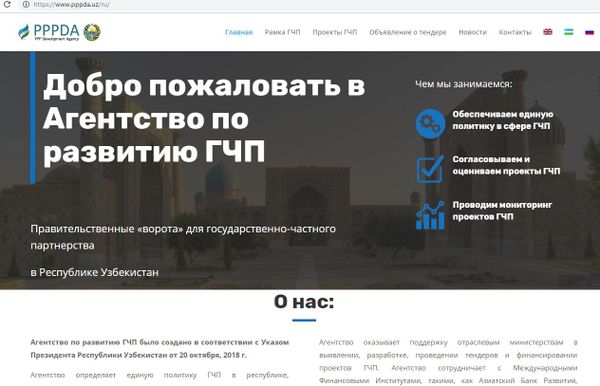Image resolution: width=600 pixels, height=386 pixels.
Task: Click the checkmark icon for project approval
Action: click(430, 169)
